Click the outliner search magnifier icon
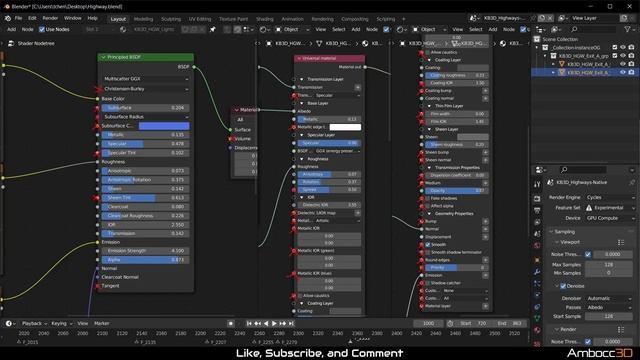 click(x=574, y=29)
